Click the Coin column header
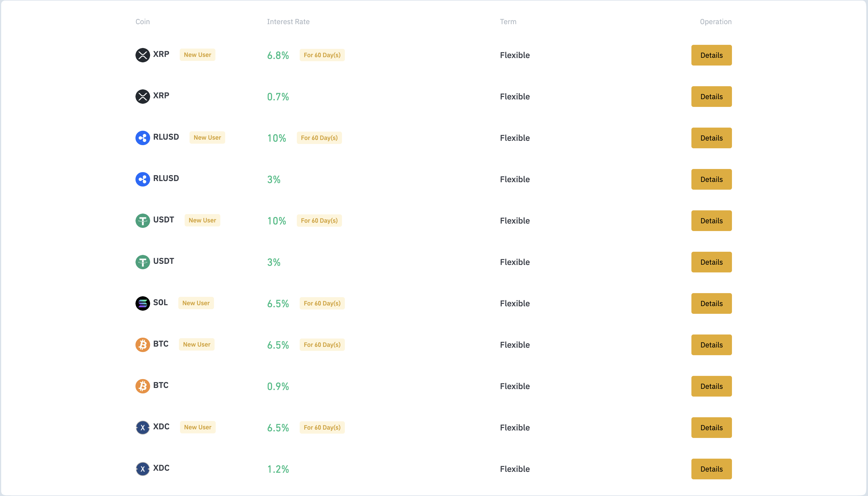Screen dimensions: 868x496 [x=142, y=22]
